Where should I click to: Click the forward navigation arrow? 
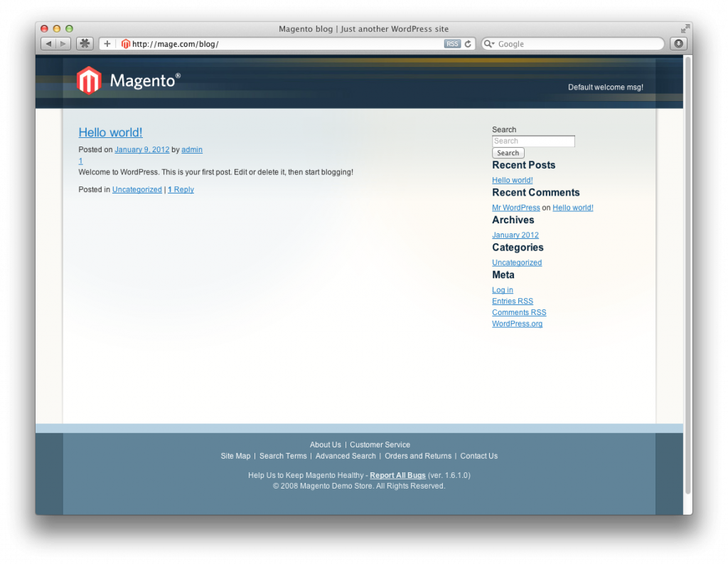(x=63, y=43)
